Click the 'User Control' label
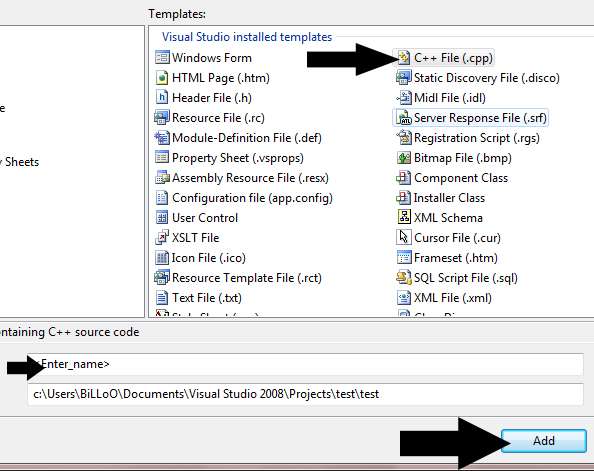Image resolution: width=594 pixels, height=471 pixels. (x=205, y=218)
